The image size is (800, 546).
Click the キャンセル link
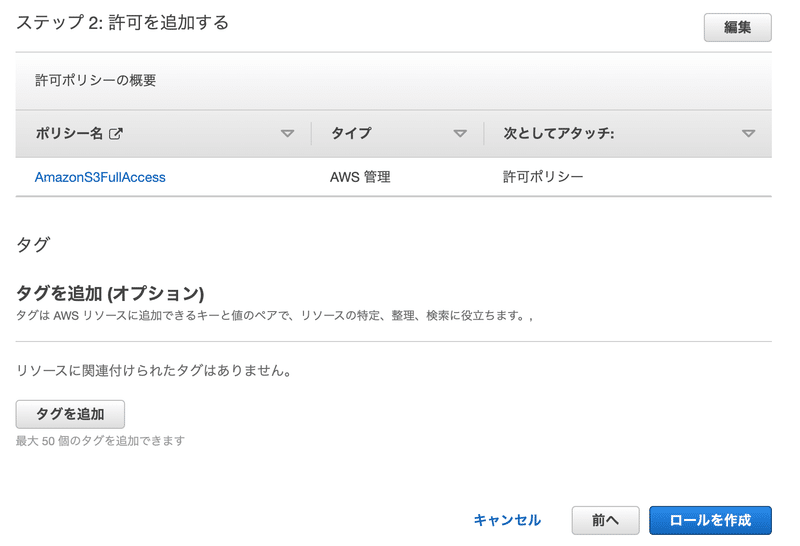507,520
